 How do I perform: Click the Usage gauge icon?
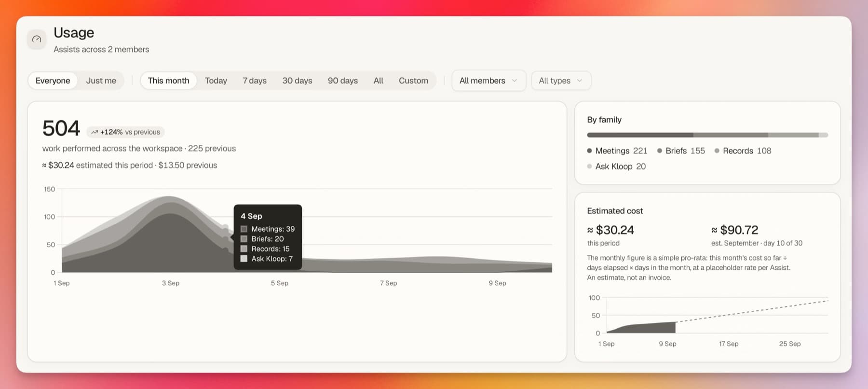[37, 39]
